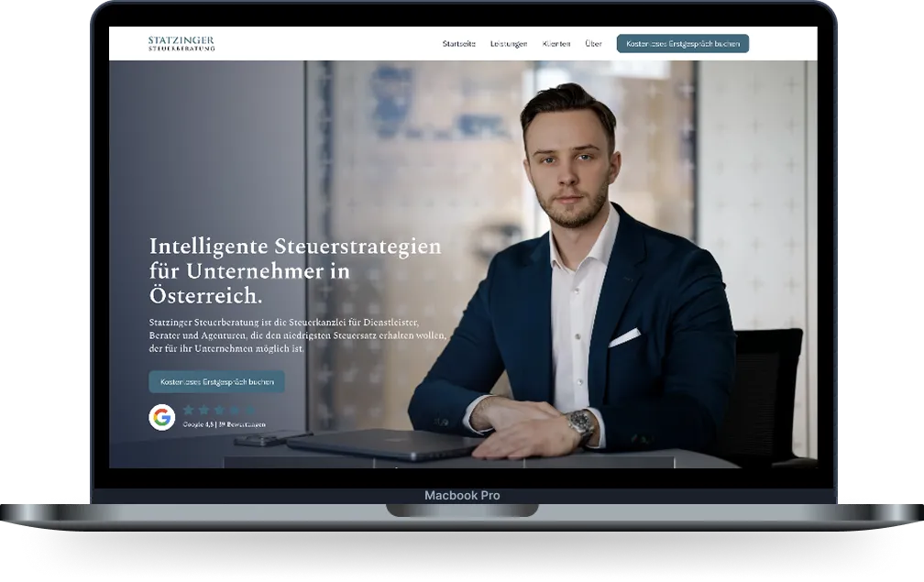The image size is (924, 582).
Task: Navigate to the Über page
Action: pos(593,44)
